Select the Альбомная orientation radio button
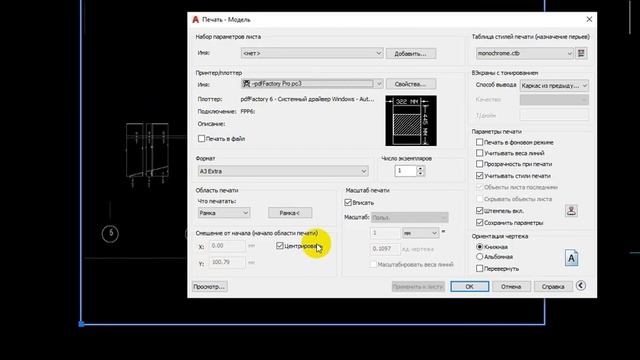The height and width of the screenshot is (360, 640). coord(480,257)
